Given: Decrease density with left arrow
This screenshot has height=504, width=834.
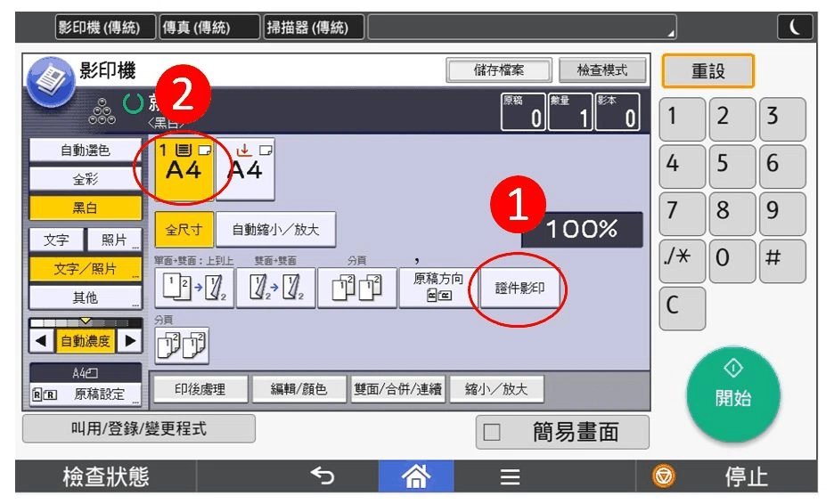Looking at the screenshot, I should [x=42, y=341].
